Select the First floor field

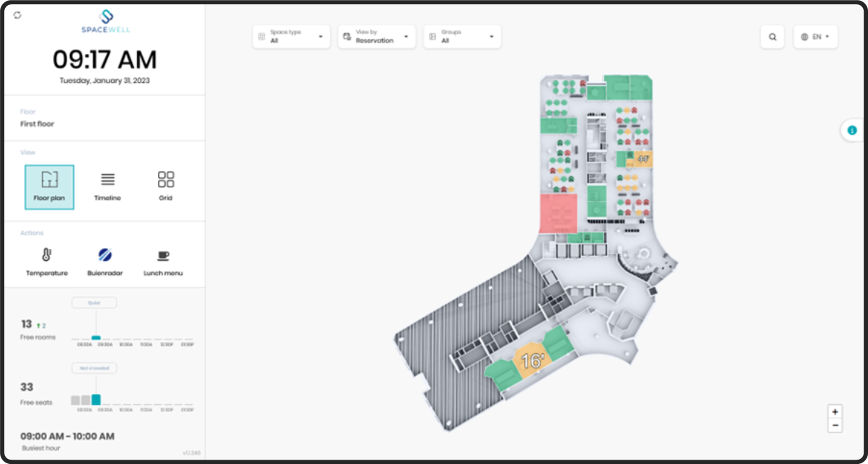pos(105,119)
